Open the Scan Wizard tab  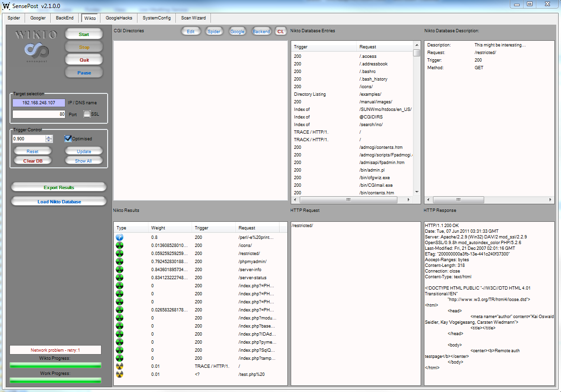pyautogui.click(x=193, y=18)
